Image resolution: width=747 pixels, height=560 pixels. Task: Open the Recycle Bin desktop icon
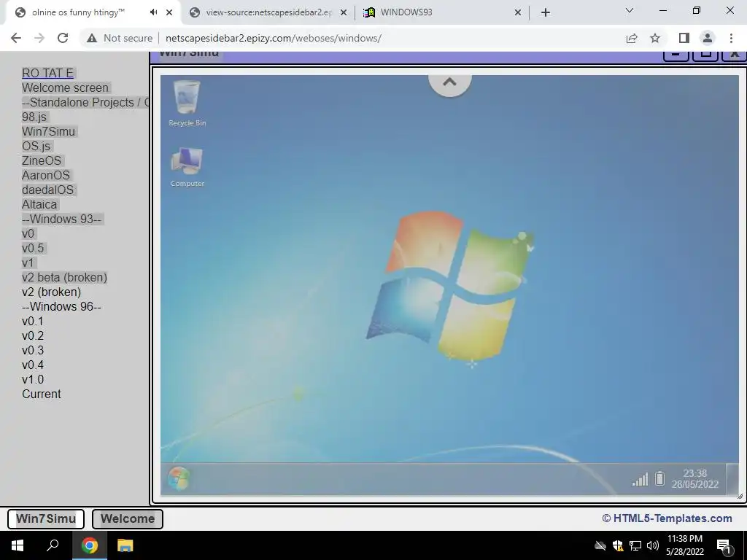[x=187, y=104]
